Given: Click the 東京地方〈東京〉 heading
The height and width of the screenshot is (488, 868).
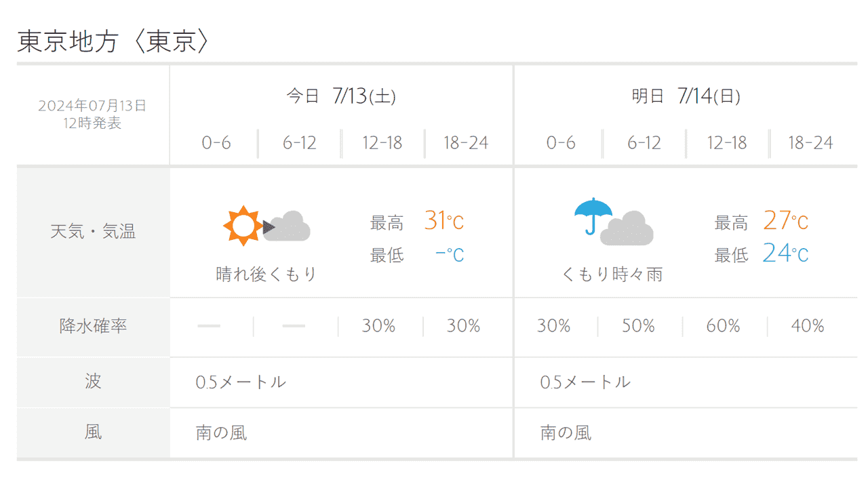Looking at the screenshot, I should point(113,42).
